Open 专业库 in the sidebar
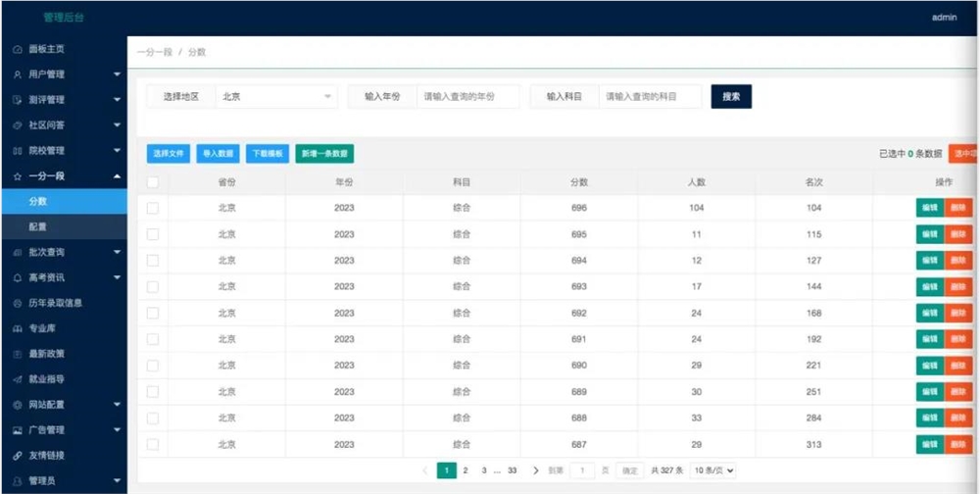This screenshot has width=980, height=494. pyautogui.click(x=64, y=329)
